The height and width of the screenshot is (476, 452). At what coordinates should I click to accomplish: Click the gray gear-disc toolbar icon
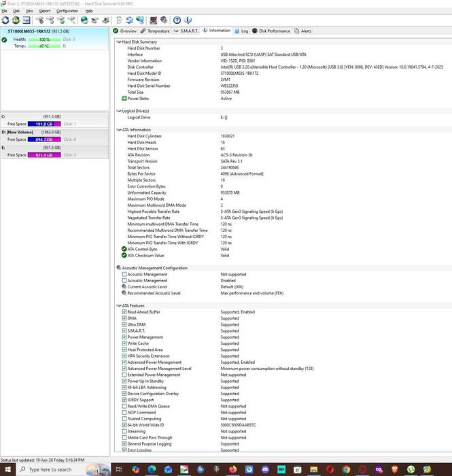pyautogui.click(x=164, y=20)
